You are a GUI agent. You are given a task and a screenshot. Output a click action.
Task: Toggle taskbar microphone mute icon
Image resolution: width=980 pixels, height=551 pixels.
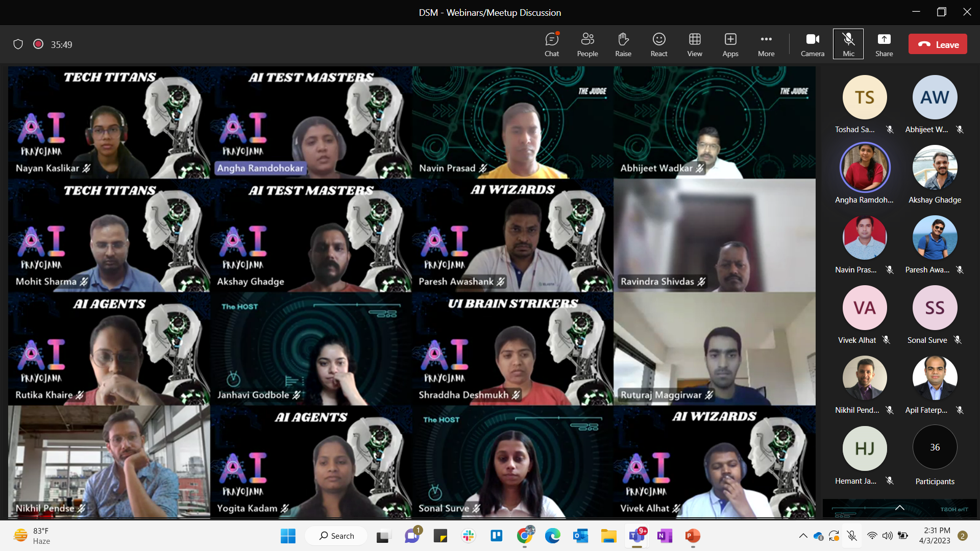pyautogui.click(x=852, y=536)
